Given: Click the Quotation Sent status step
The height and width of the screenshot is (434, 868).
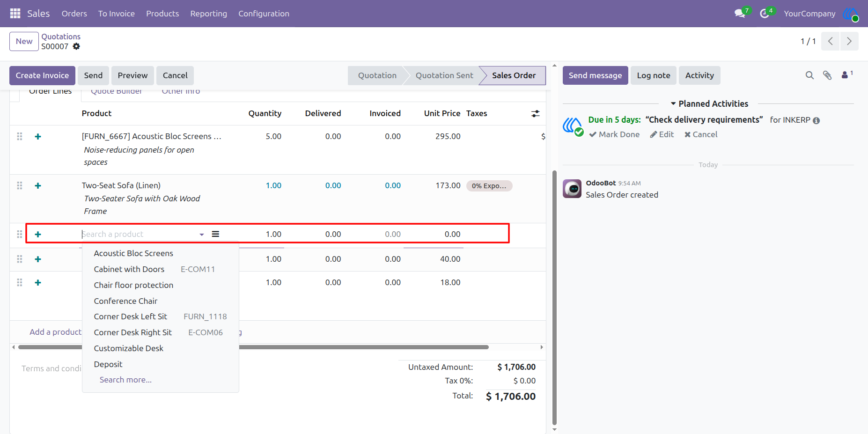Looking at the screenshot, I should click(x=444, y=75).
